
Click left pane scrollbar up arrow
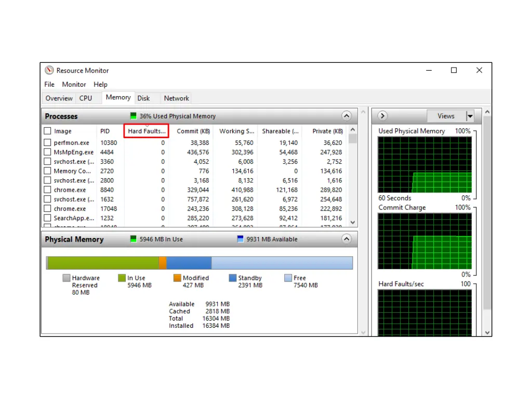[x=363, y=112]
